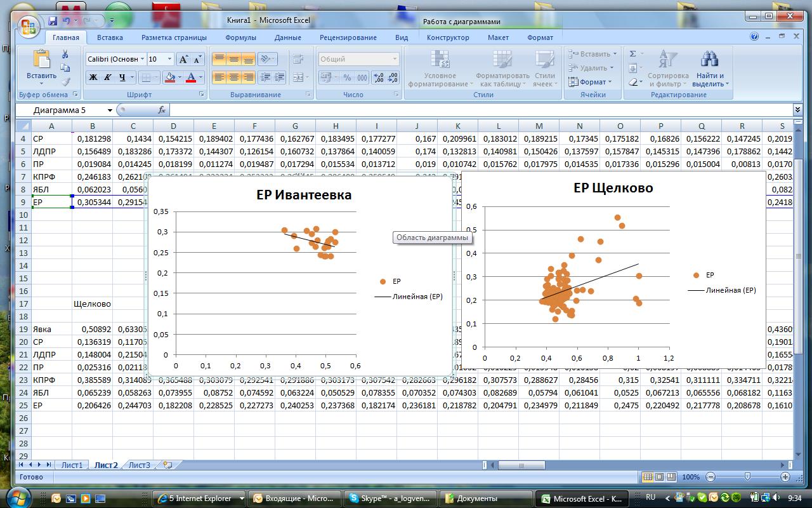The height and width of the screenshot is (508, 812).
Task: Switch to sheet tab Лист3
Action: tap(140, 465)
